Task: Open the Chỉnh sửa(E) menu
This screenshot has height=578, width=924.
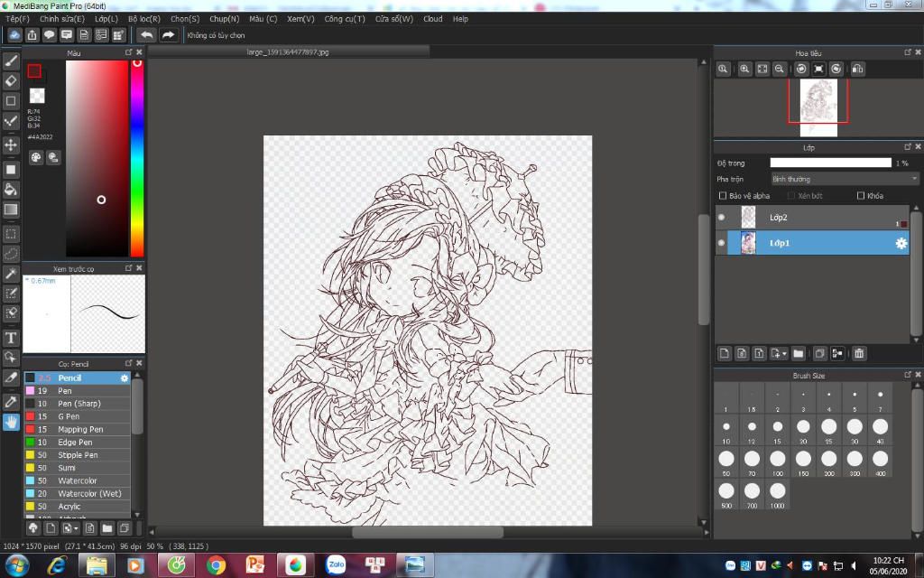Action: pos(62,19)
